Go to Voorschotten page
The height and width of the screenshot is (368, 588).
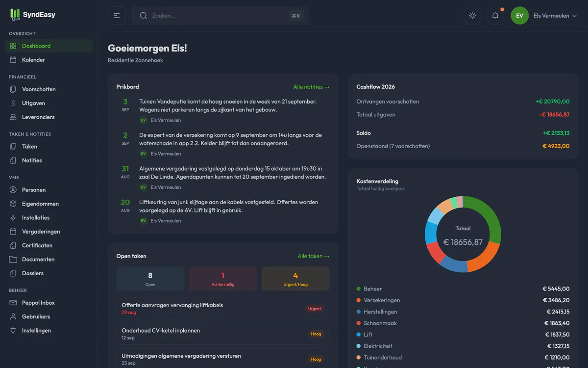(49, 89)
